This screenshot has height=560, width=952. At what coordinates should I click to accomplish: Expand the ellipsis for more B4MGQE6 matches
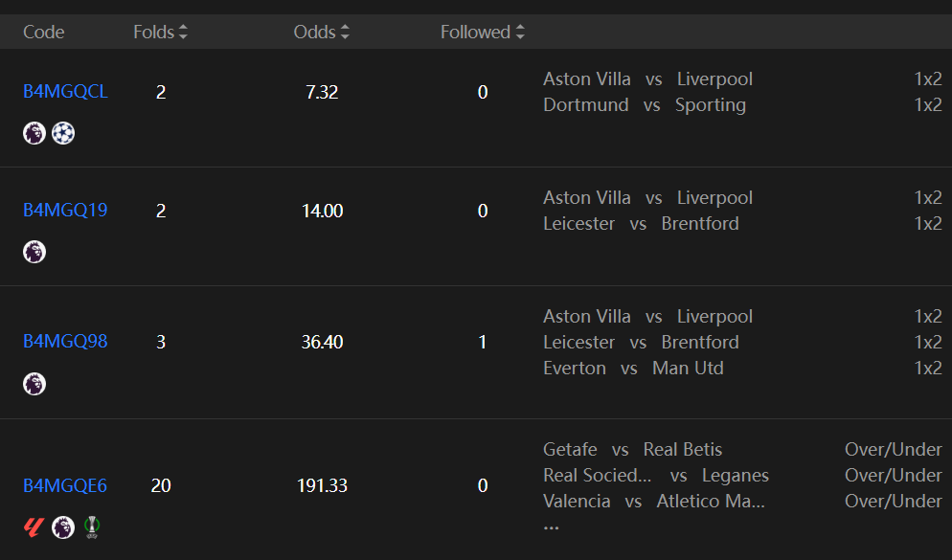[551, 526]
